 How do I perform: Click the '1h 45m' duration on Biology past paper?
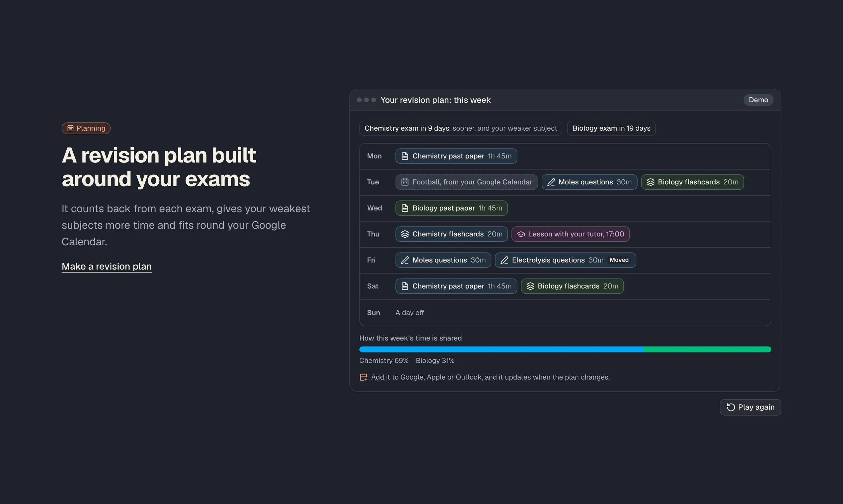490,208
